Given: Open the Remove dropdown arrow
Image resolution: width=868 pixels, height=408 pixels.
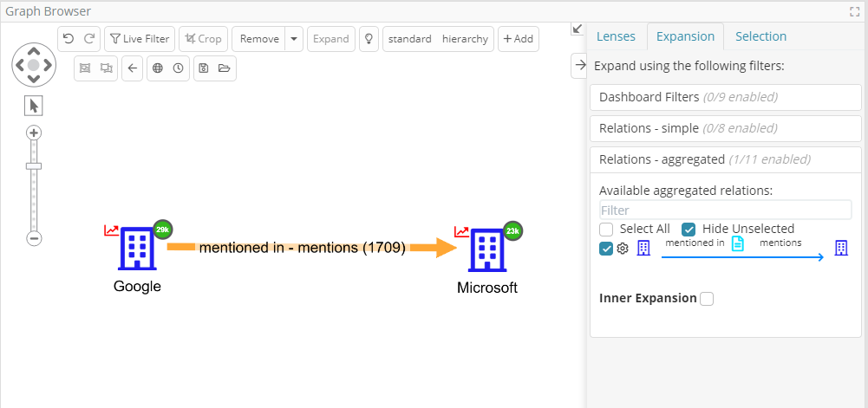Looking at the screenshot, I should (294, 39).
